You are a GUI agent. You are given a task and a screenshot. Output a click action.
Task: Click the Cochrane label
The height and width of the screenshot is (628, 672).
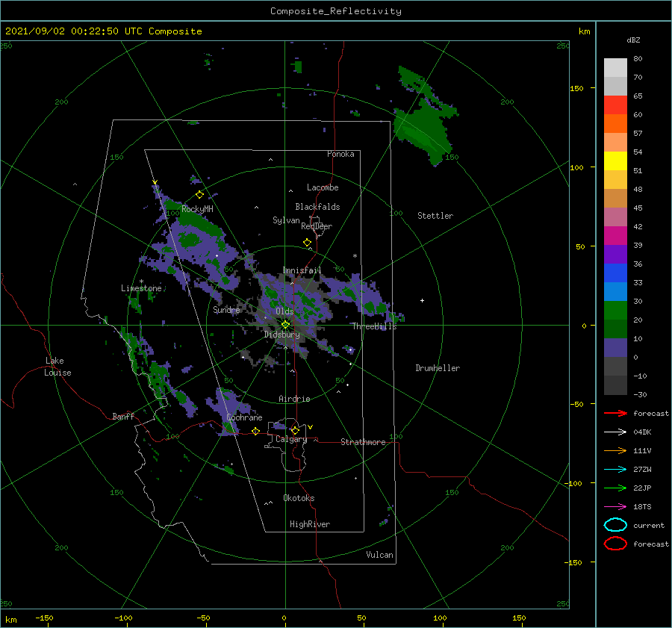point(244,417)
